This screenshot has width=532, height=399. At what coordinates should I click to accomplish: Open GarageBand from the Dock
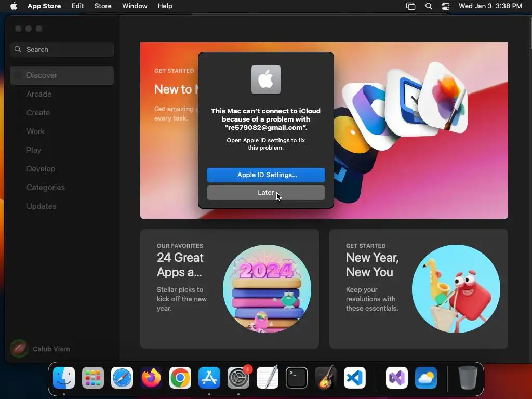(326, 378)
